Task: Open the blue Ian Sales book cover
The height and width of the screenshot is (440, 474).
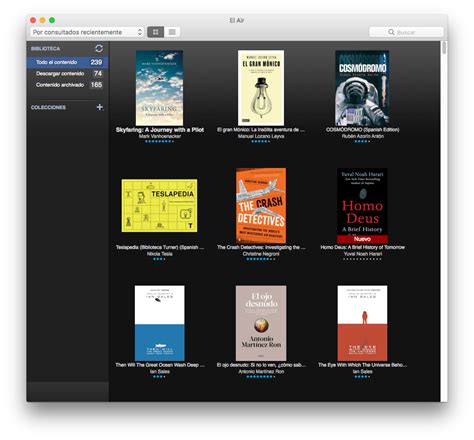Action: (x=159, y=323)
